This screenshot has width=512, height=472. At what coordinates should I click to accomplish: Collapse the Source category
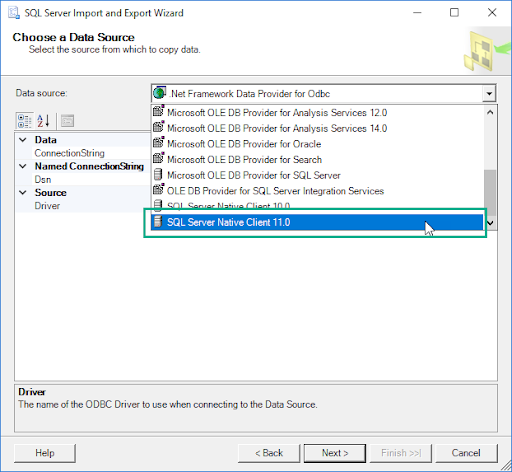click(x=23, y=192)
